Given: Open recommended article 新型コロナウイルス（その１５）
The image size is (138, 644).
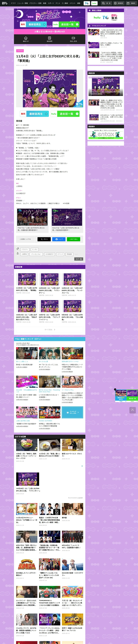Looking at the screenshot, I should click(x=72, y=450).
